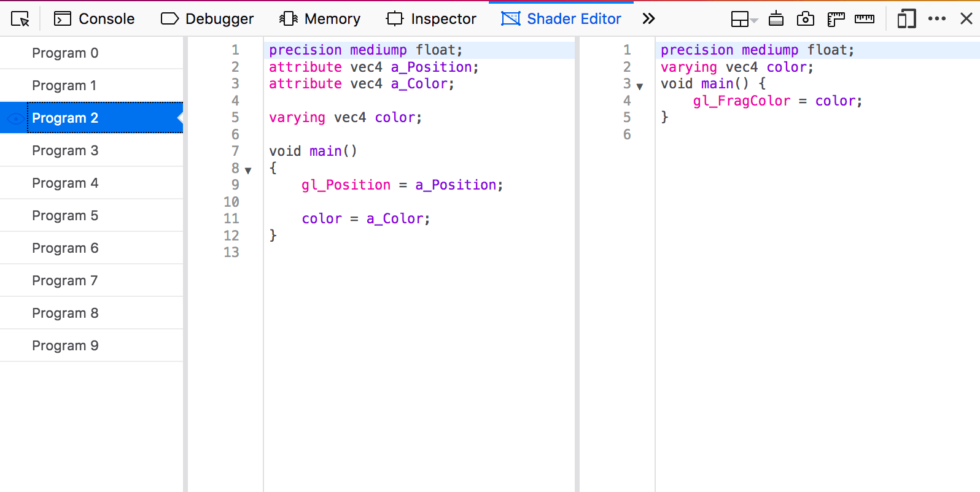The width and height of the screenshot is (980, 492).
Task: Take a screenshot with the camera icon
Action: pos(805,19)
